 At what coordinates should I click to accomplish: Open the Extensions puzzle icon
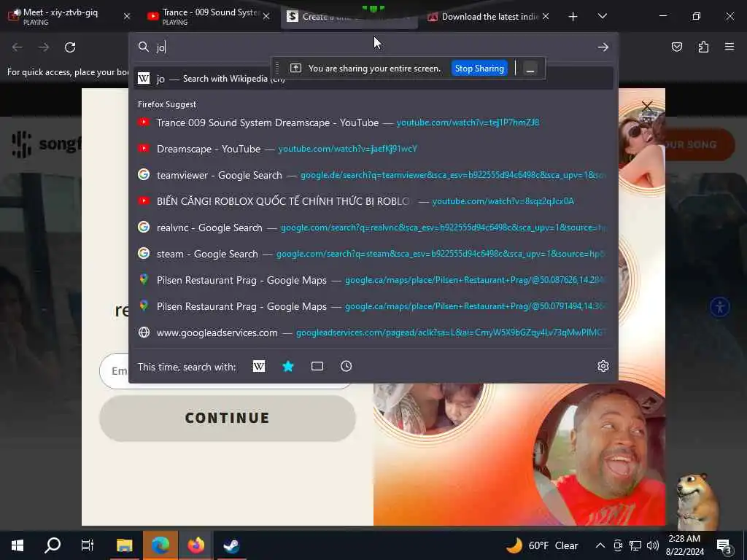(703, 47)
